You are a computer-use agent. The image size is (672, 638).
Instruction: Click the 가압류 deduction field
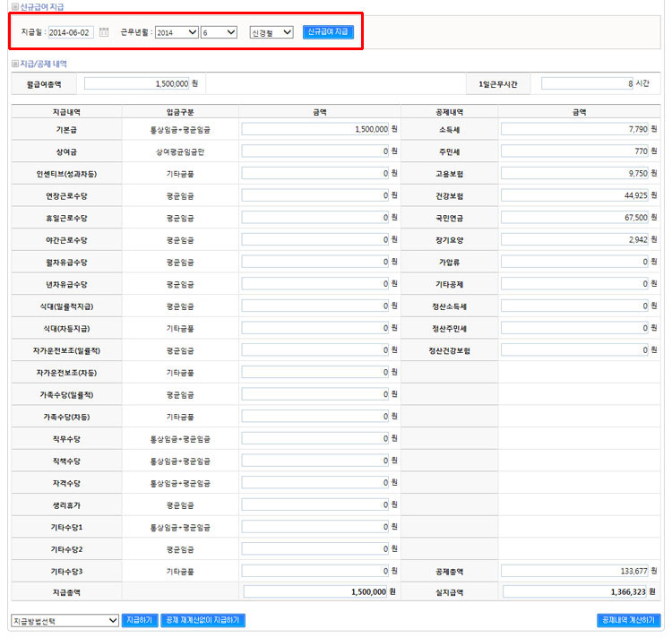(574, 262)
